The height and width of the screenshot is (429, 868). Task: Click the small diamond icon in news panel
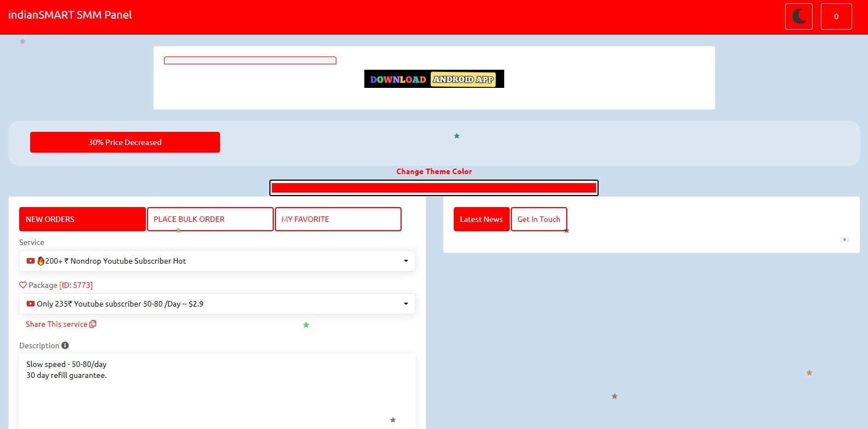844,239
